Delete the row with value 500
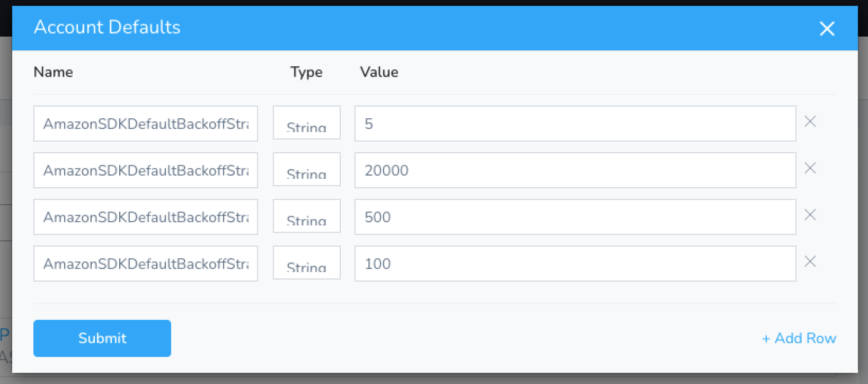This screenshot has width=868, height=384. point(810,215)
